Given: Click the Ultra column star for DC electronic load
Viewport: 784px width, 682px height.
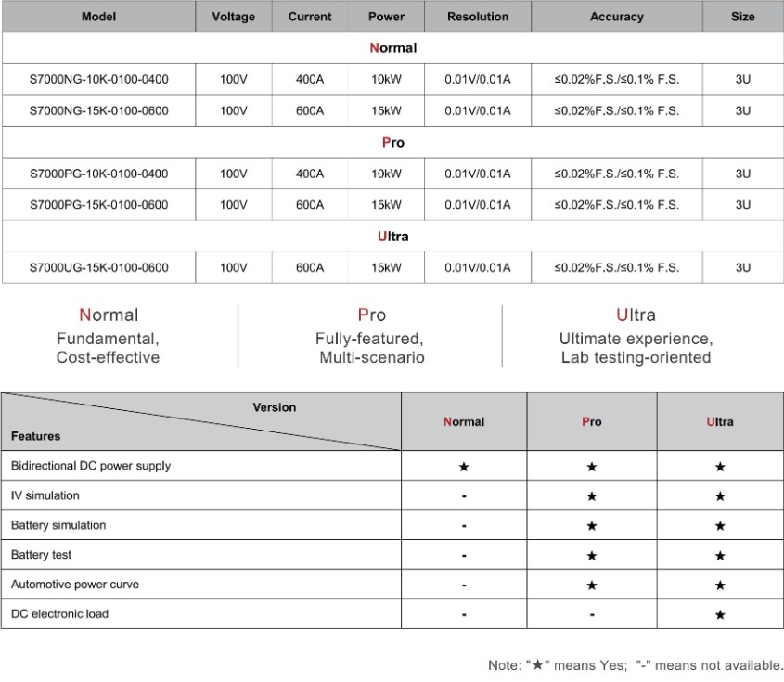Looking at the screenshot, I should click(720, 614).
